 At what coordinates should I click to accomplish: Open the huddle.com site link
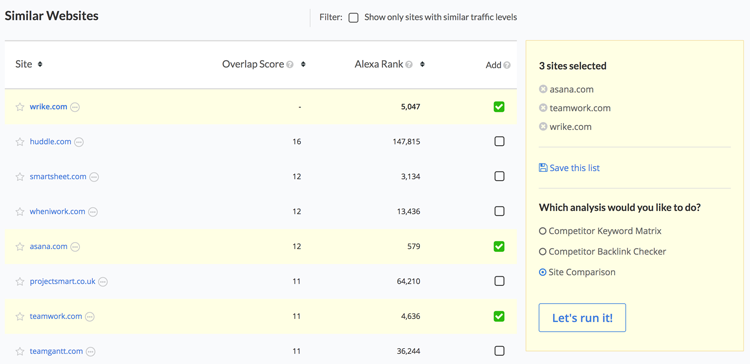50,142
